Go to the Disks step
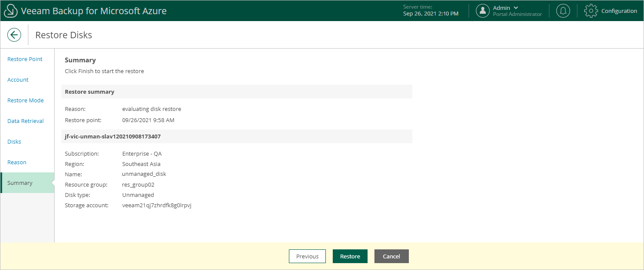This screenshot has width=644, height=270. click(14, 141)
